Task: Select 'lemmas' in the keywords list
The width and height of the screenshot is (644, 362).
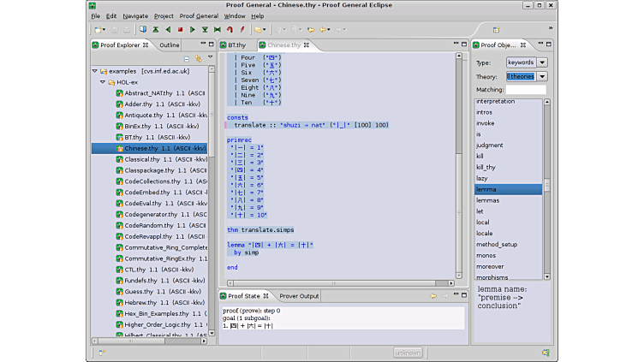Action: tap(487, 200)
